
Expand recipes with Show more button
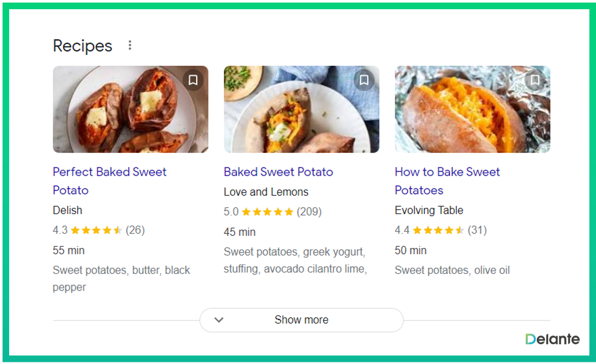(x=301, y=320)
